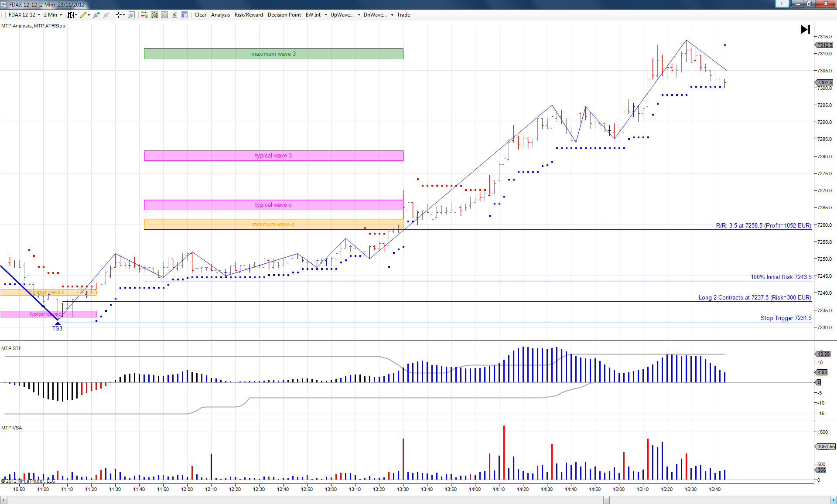Select the 'Stop Trigger 7231.5' label
837x504 pixels.
pos(786,318)
